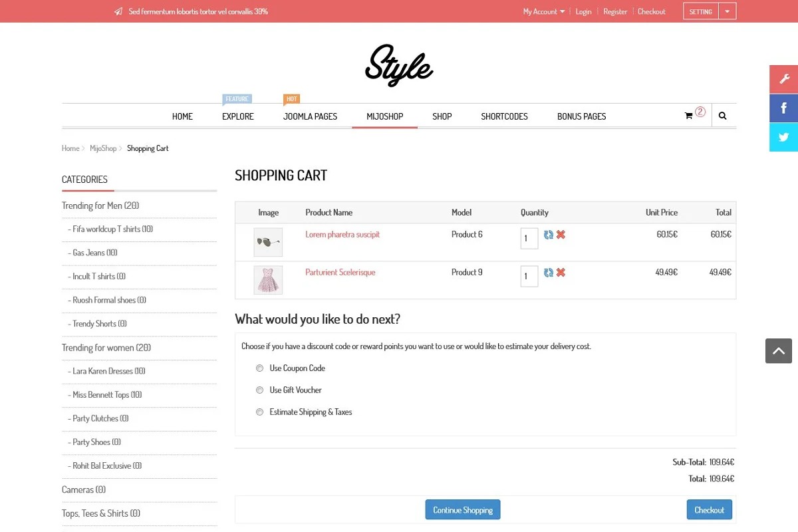Open the Twitter side tab

pyautogui.click(x=784, y=138)
